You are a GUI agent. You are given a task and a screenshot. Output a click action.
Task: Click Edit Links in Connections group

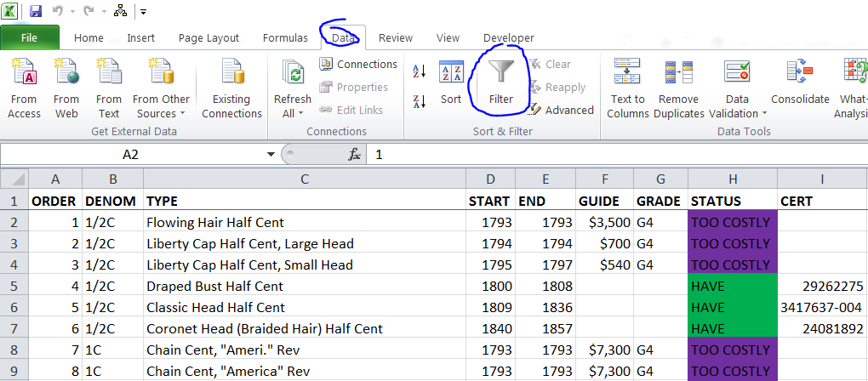pyautogui.click(x=351, y=110)
